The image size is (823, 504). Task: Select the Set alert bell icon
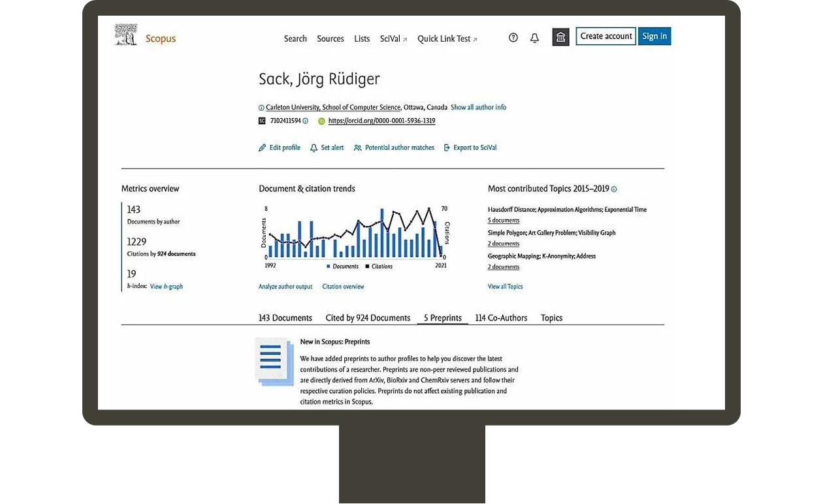pyautogui.click(x=312, y=148)
